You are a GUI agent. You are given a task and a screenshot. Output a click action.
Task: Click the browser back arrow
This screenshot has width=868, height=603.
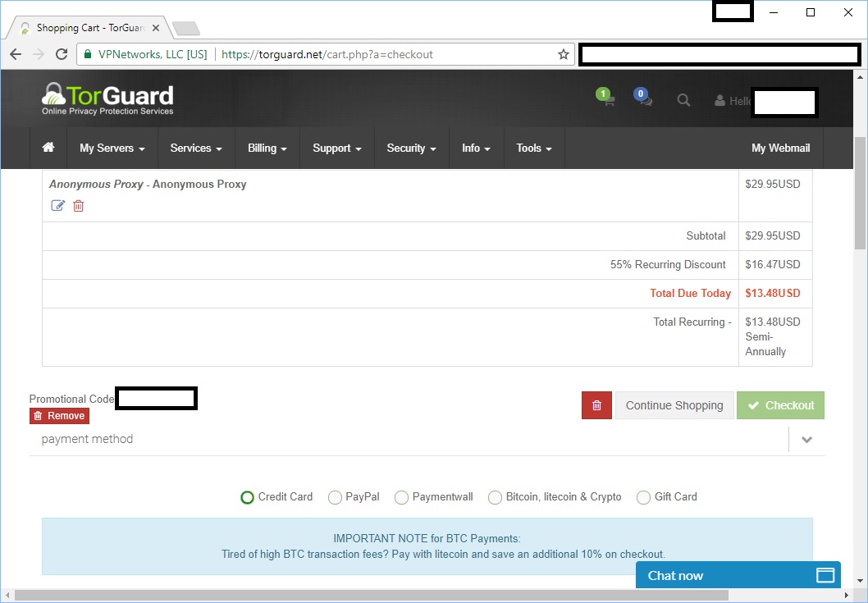click(x=16, y=54)
